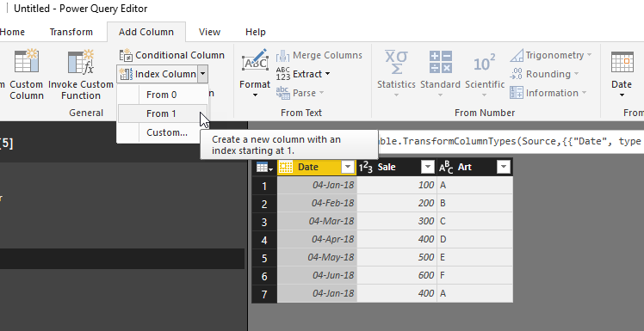Open the Statistics menu
Viewport: 644px width, 331px height.
point(396,74)
